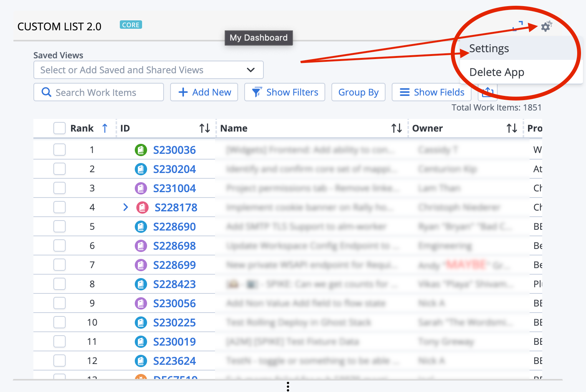Click the funnel icon on Show Filters

(256, 92)
